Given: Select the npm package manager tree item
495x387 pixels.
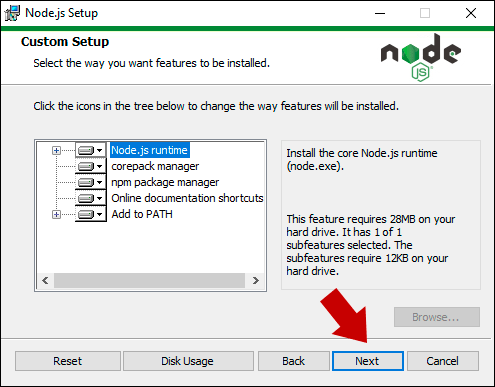Looking at the screenshot, I should point(165,182).
